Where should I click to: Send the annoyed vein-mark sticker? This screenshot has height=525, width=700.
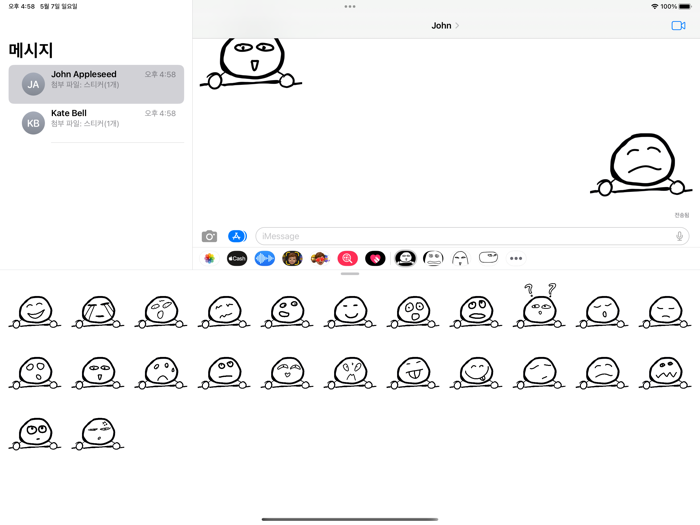click(98, 434)
